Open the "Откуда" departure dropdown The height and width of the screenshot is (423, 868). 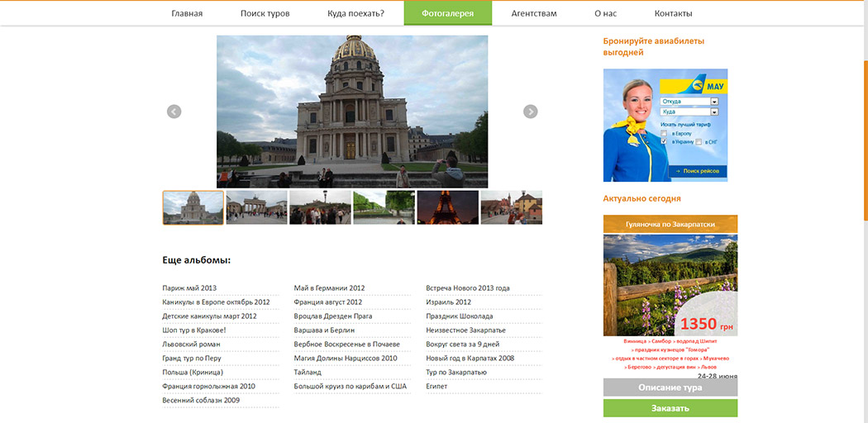[x=714, y=102]
